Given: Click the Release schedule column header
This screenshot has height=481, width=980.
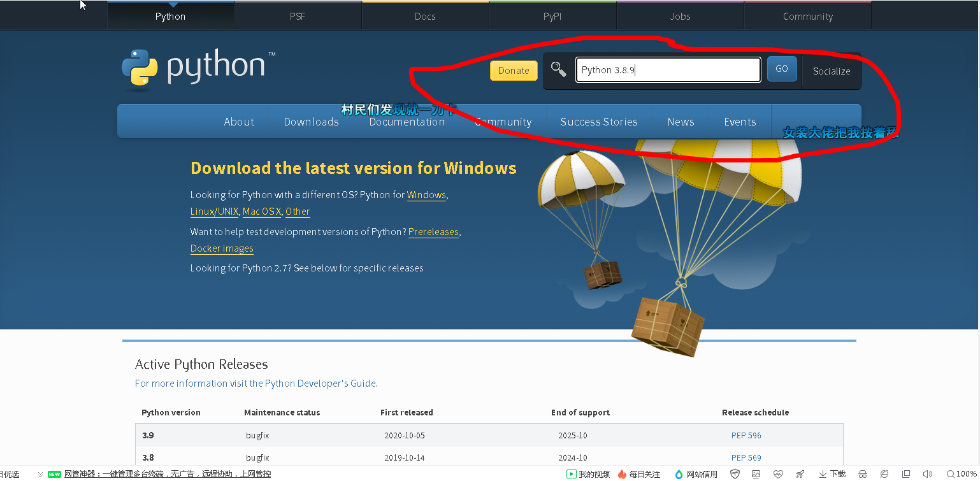Looking at the screenshot, I should (755, 413).
